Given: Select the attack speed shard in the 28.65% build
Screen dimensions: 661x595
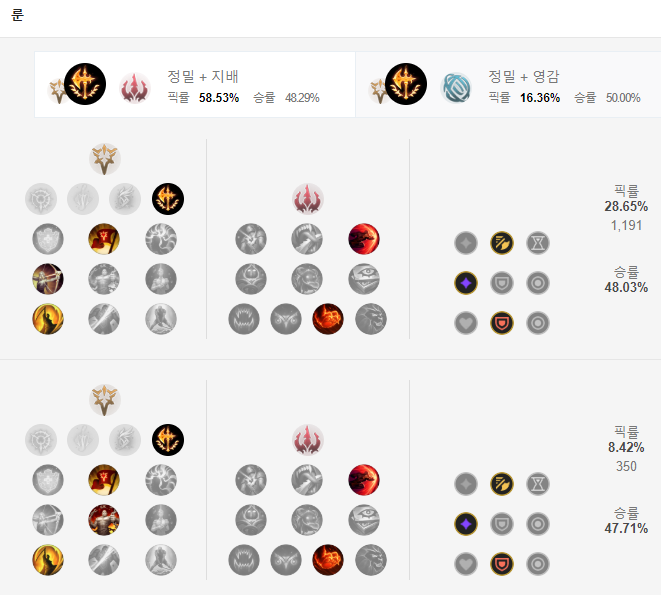Looking at the screenshot, I should (x=502, y=243).
